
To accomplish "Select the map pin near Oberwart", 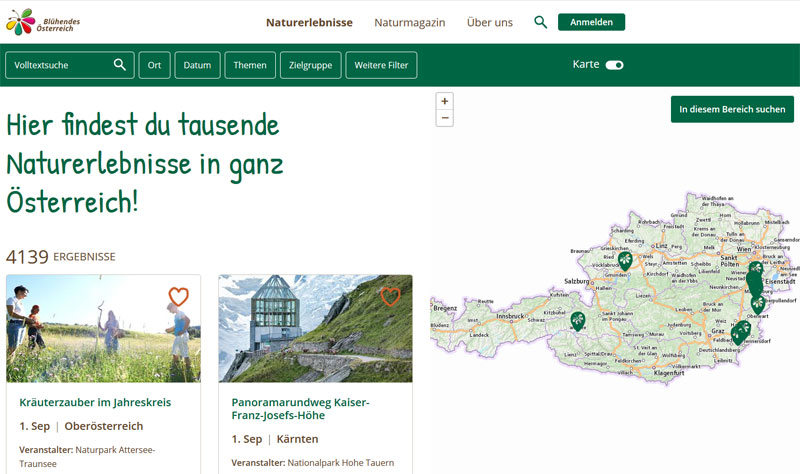I will tap(758, 304).
